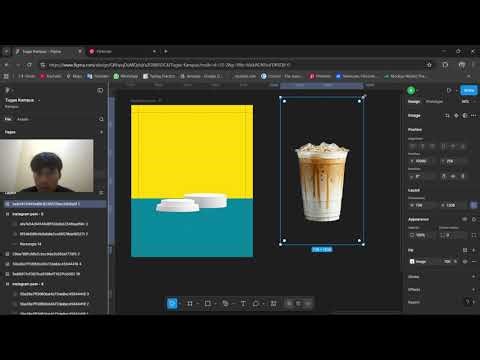This screenshot has height=360, width=480.
Task: Click individual corners icon
Action: [474, 235]
